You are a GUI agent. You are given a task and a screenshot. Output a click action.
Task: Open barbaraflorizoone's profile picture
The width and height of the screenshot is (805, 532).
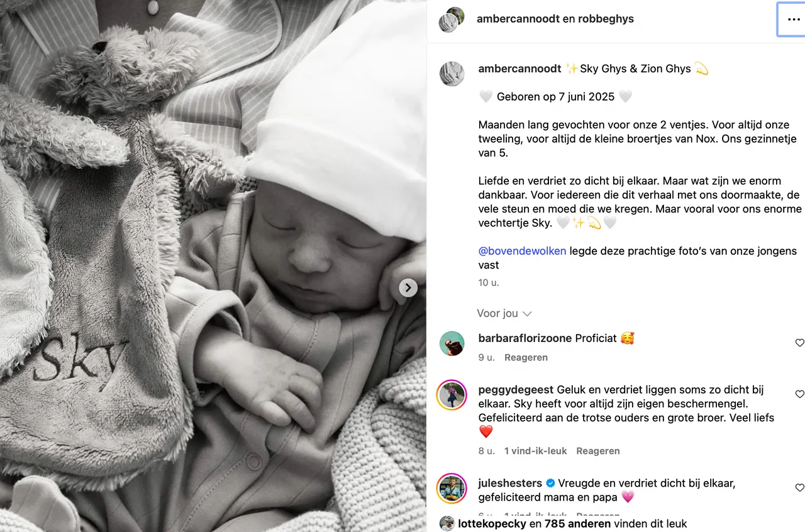(452, 343)
